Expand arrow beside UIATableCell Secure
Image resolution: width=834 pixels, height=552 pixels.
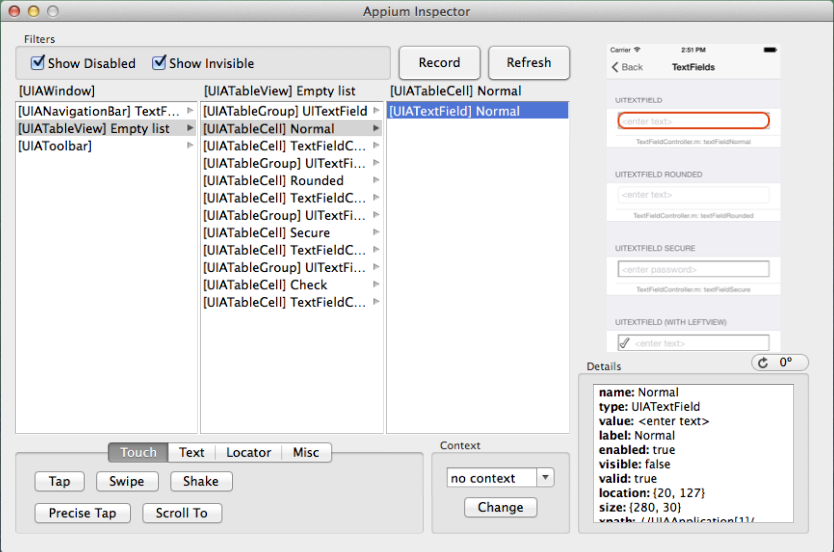coord(376,232)
